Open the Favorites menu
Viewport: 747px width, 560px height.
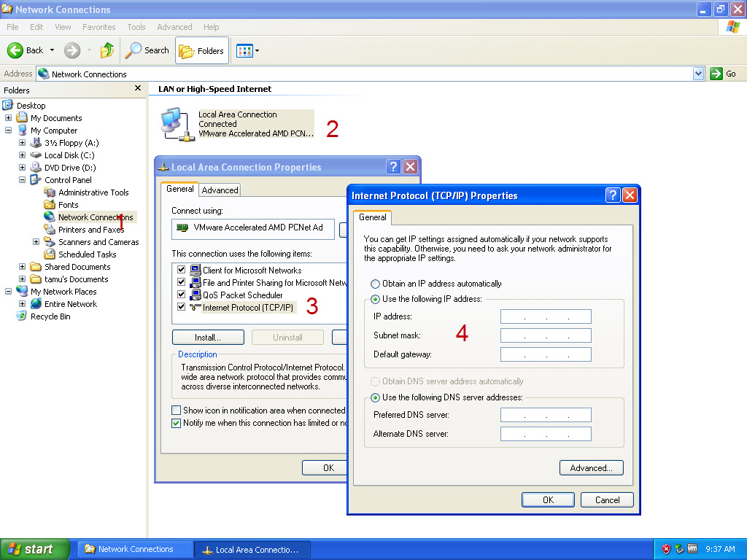98,27
